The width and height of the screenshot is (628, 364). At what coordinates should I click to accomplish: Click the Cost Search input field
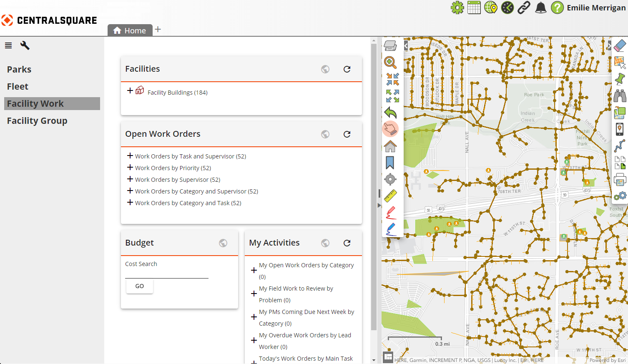pos(167,274)
